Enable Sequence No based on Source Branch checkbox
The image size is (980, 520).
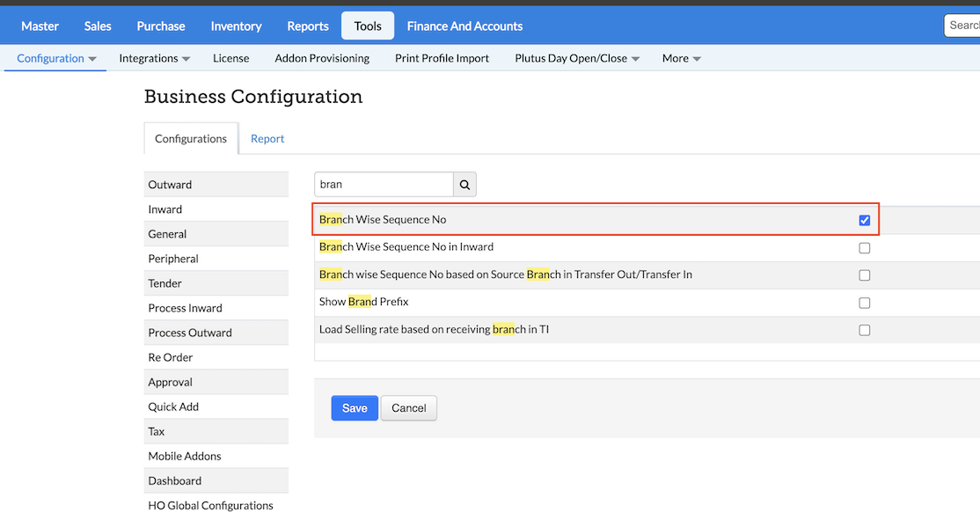click(864, 275)
